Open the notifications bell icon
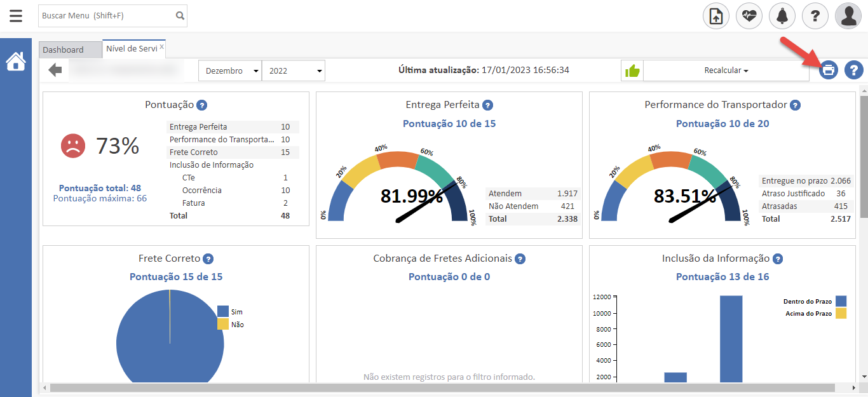Image resolution: width=868 pixels, height=397 pixels. click(782, 16)
